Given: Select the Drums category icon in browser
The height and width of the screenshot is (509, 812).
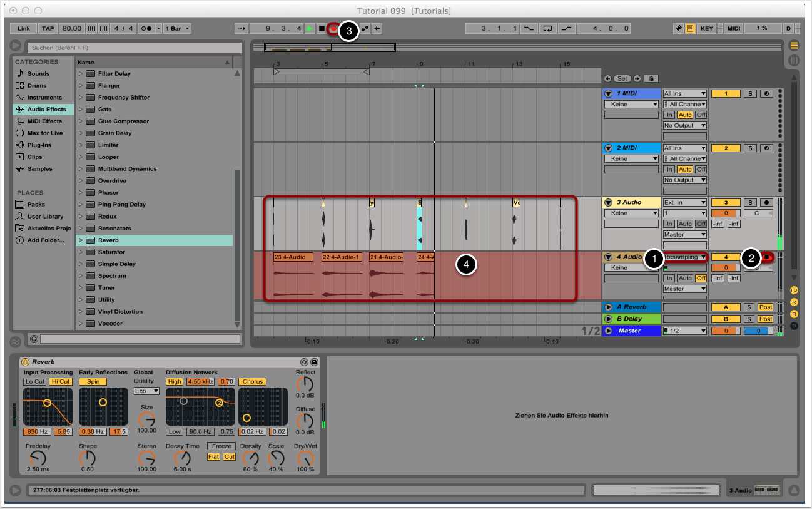Looking at the screenshot, I should [x=20, y=86].
